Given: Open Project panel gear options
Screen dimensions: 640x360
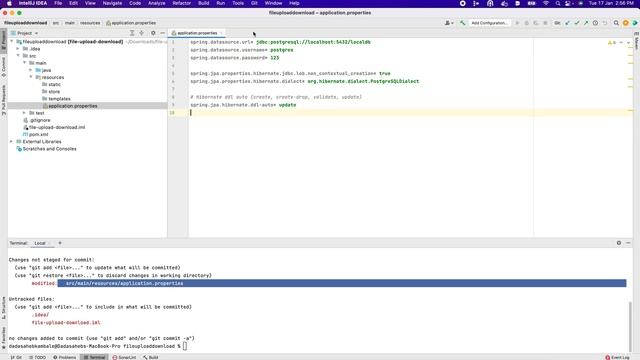Looking at the screenshot, I should (153, 33).
